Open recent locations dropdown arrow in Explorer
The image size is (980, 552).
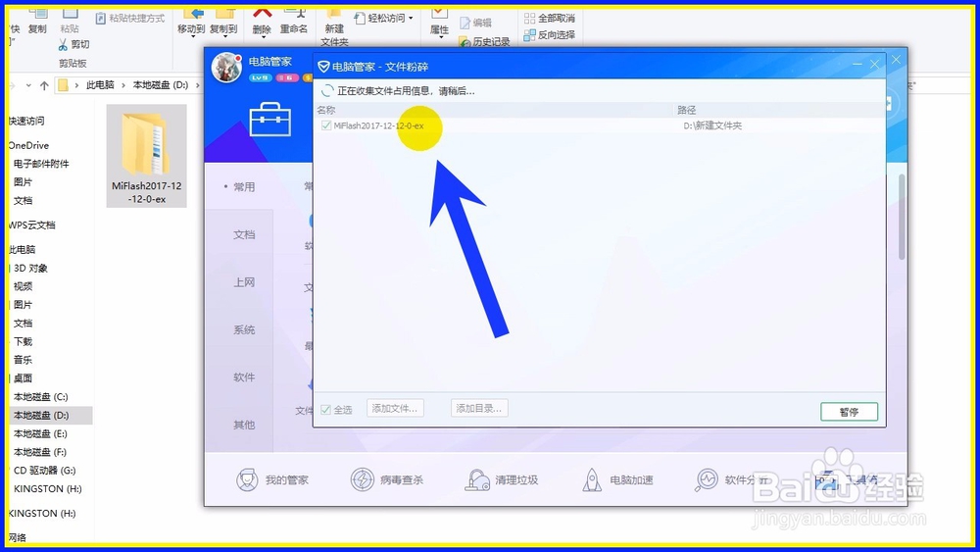click(x=28, y=85)
